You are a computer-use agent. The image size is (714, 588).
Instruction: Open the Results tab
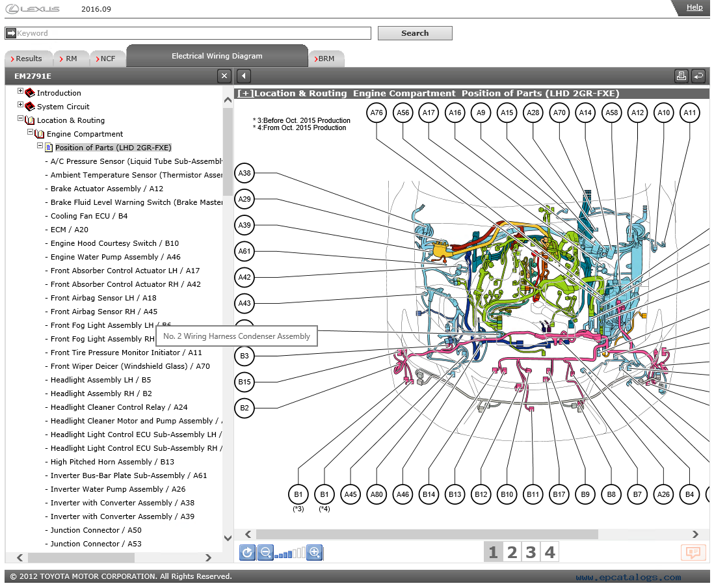coord(28,59)
